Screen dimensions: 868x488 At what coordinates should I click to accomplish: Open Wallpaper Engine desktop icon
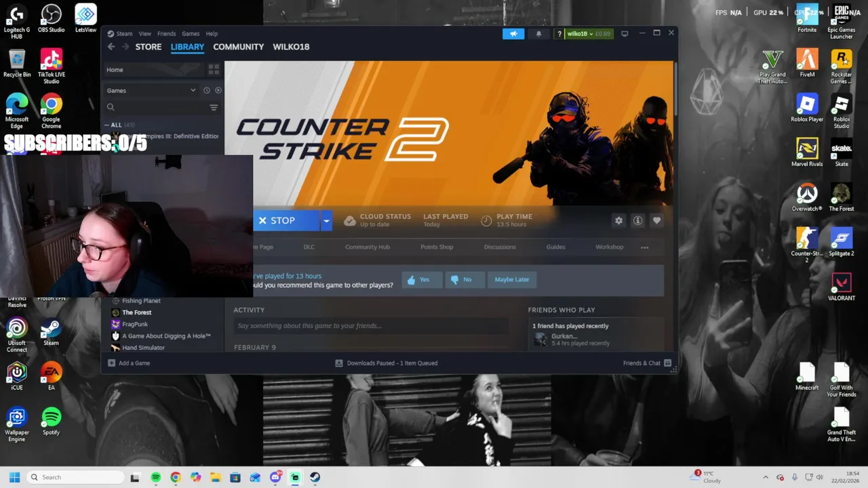(x=17, y=425)
